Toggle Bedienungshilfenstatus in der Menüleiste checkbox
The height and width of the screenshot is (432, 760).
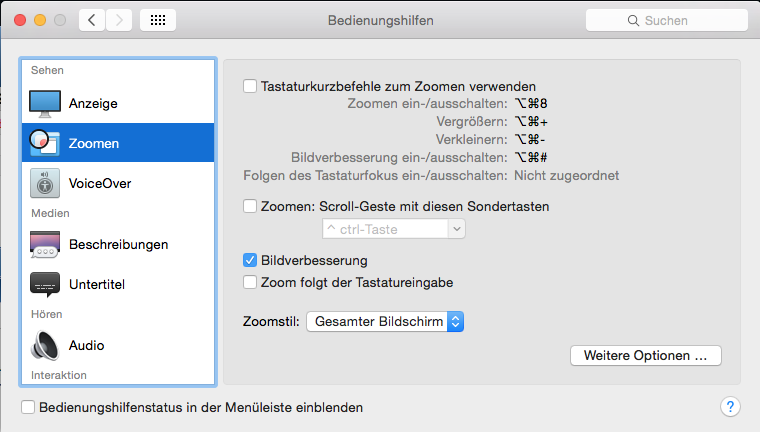tap(28, 408)
